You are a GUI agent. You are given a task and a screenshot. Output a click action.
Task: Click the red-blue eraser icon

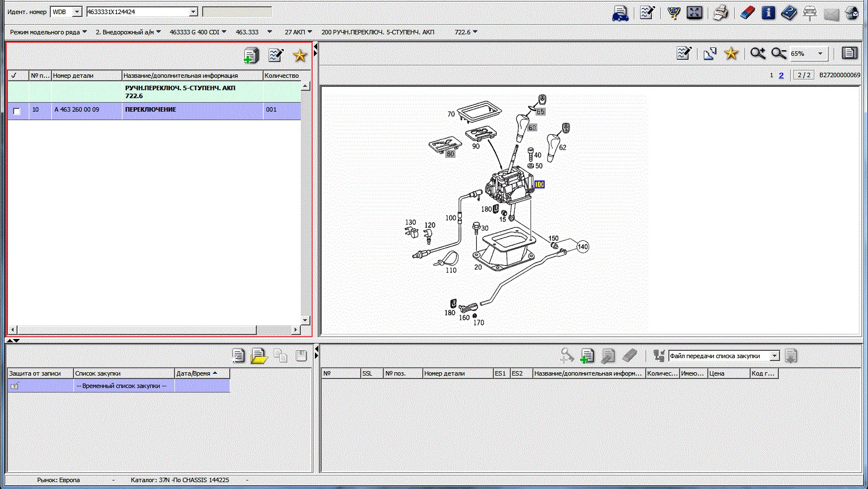click(x=746, y=12)
